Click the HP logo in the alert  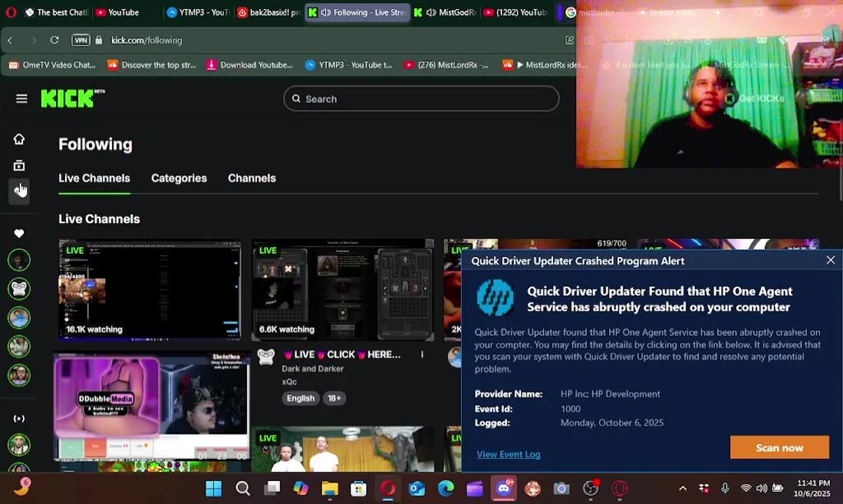pos(495,298)
